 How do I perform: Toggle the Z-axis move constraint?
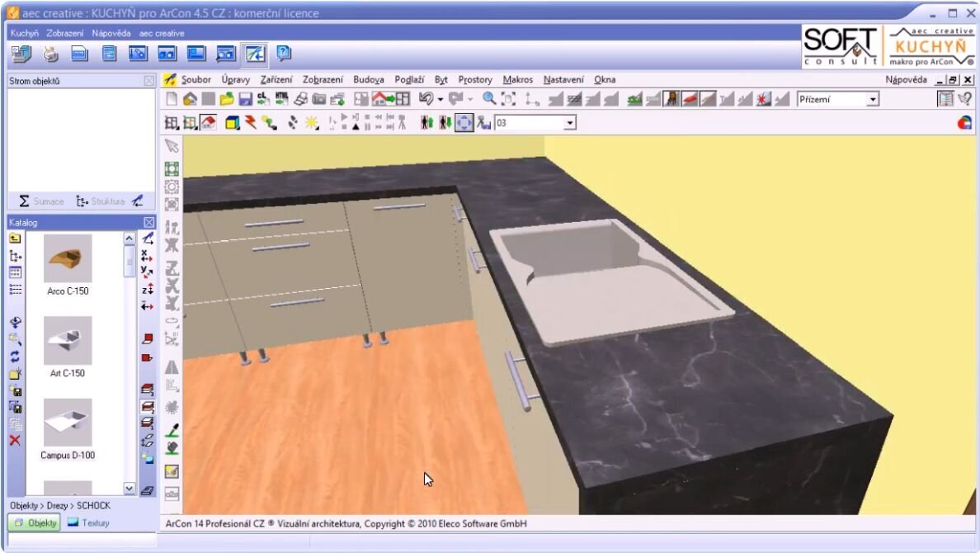coord(147,289)
